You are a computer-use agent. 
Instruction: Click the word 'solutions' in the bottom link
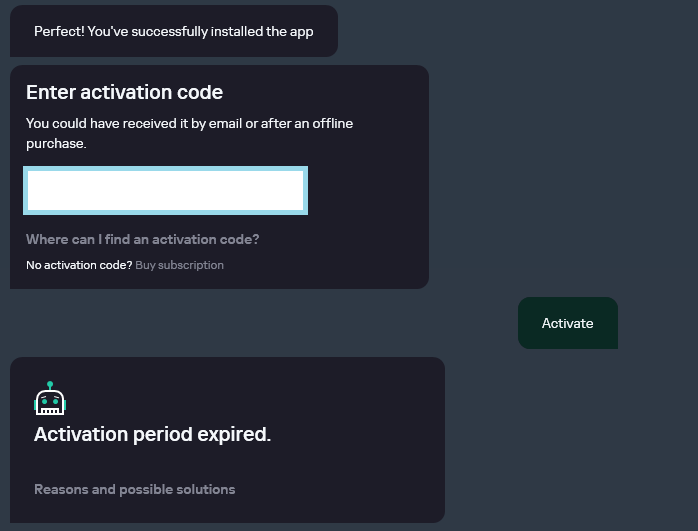pyautogui.click(x=206, y=490)
